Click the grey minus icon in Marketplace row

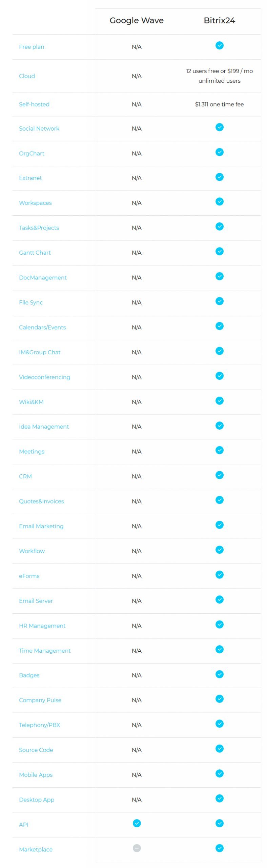click(x=137, y=848)
